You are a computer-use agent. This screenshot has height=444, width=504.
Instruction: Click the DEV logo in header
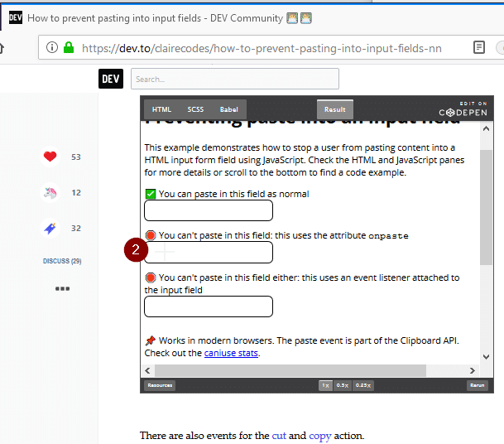(111, 79)
